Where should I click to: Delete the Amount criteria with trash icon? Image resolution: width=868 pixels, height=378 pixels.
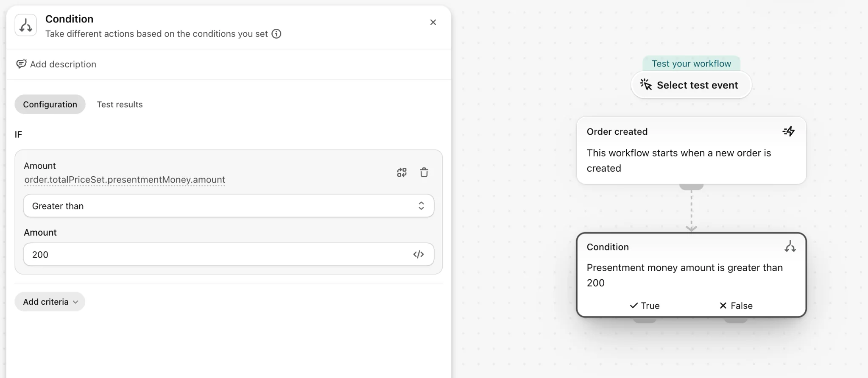(x=424, y=172)
